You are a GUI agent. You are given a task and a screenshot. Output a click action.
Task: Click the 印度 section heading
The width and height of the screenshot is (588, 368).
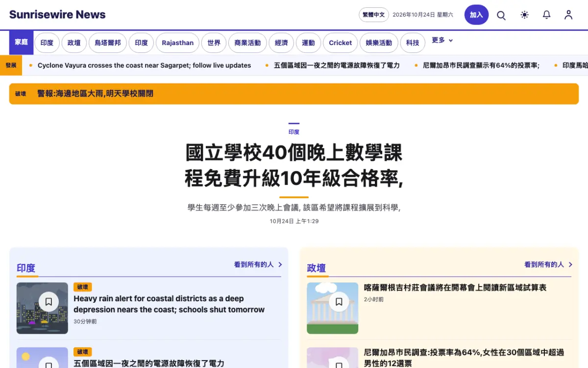(26, 268)
